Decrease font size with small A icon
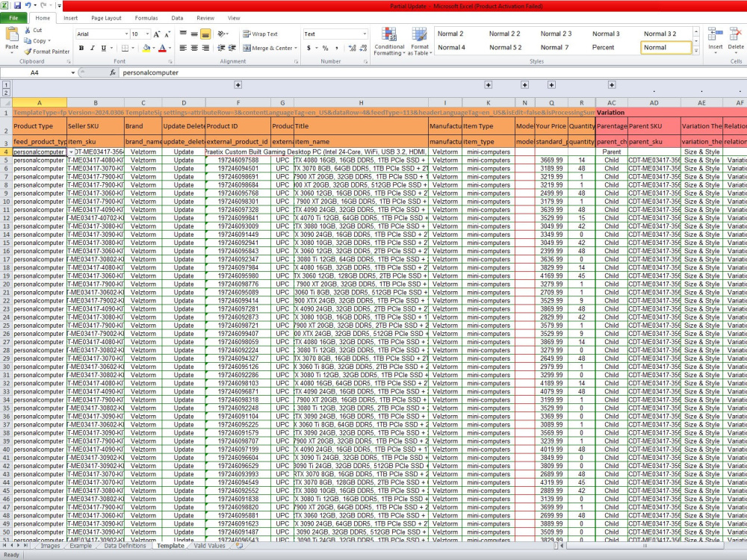Screen dimensions: 747x560 coord(167,34)
